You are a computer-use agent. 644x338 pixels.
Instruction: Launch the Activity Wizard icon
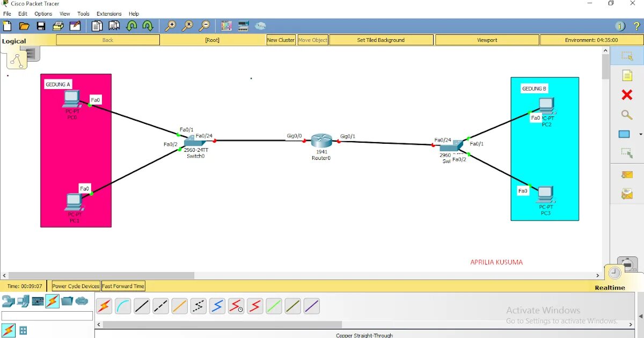click(x=75, y=26)
